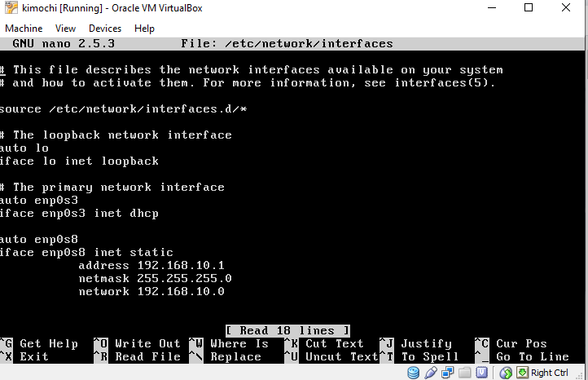This screenshot has width=588, height=380.
Task: Click the 'iface lo inet loopback' line
Action: point(79,161)
